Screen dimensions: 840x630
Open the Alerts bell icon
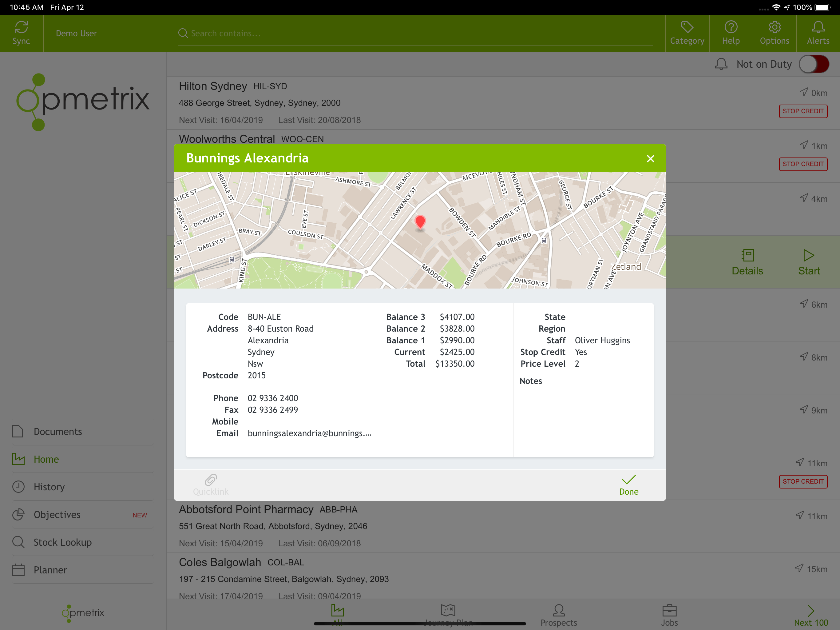click(x=818, y=27)
